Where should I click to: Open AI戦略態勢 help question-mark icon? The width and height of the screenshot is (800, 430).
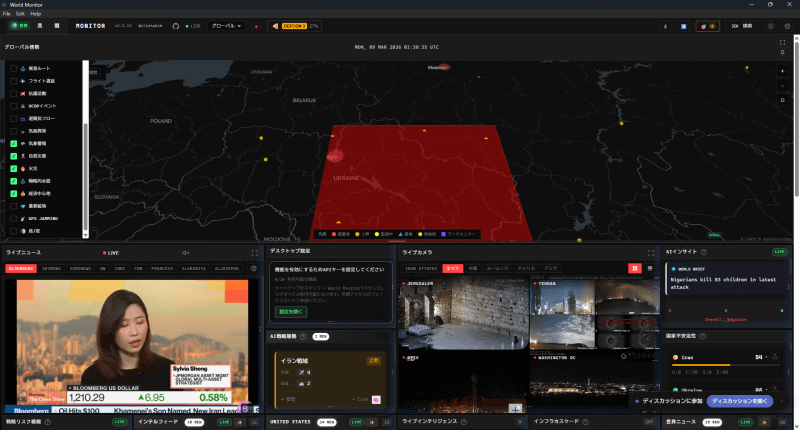[303, 337]
